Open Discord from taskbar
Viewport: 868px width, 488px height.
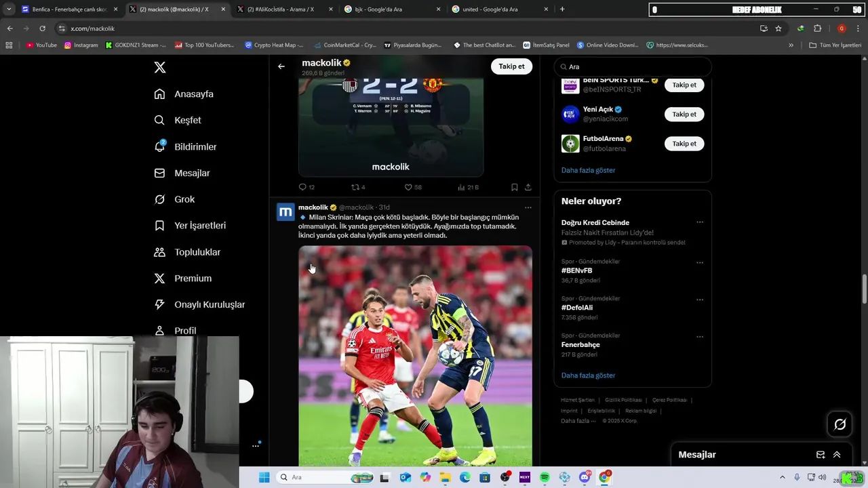tap(585, 477)
